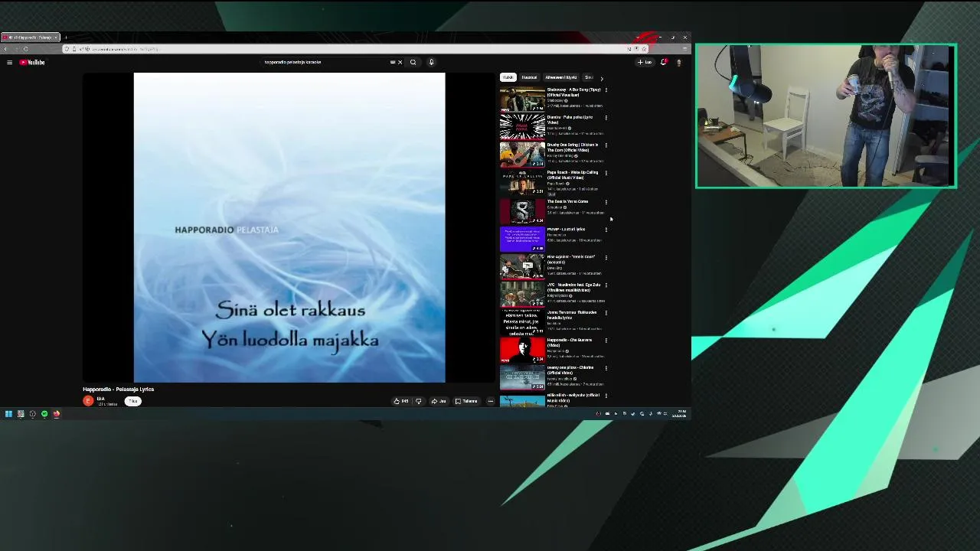Like the video with thumbs up
This screenshot has width=980, height=551.
pyautogui.click(x=400, y=401)
